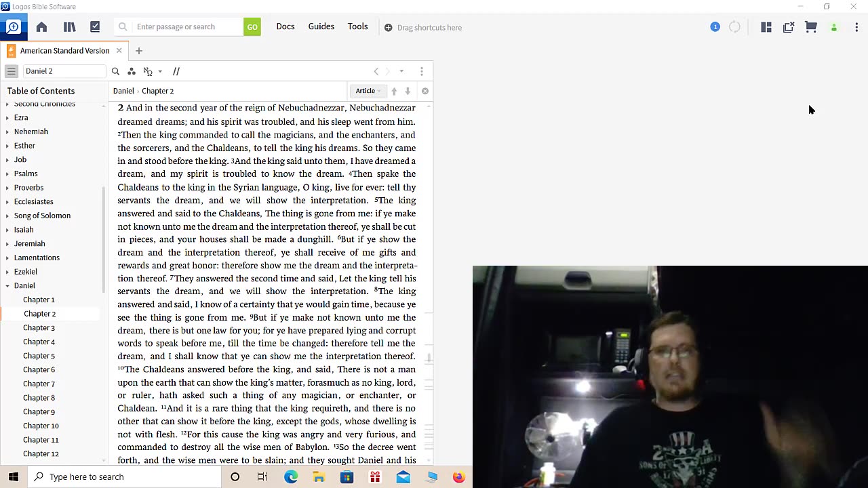This screenshot has width=868, height=488.
Task: Click the multiple resources parallel-lines icon
Action: [x=176, y=71]
